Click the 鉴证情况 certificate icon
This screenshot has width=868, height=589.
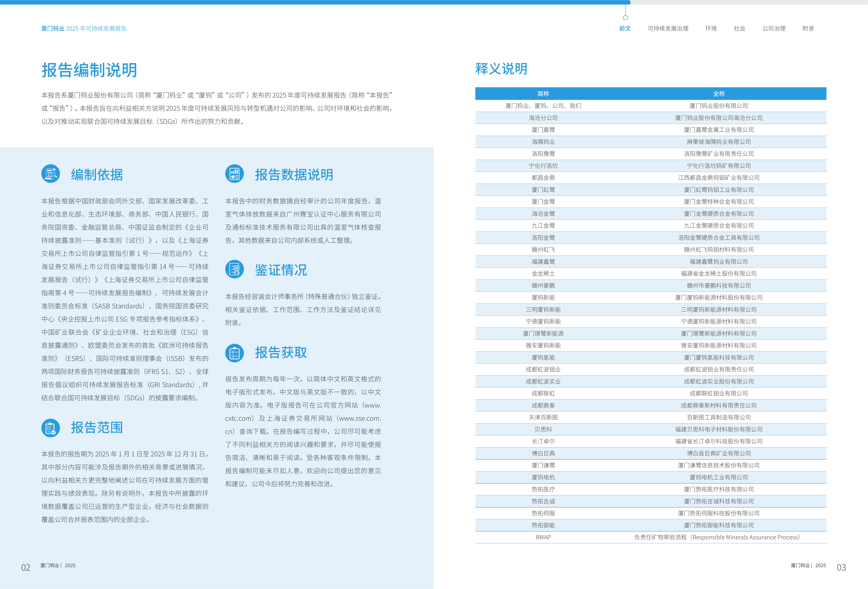pyautogui.click(x=235, y=269)
